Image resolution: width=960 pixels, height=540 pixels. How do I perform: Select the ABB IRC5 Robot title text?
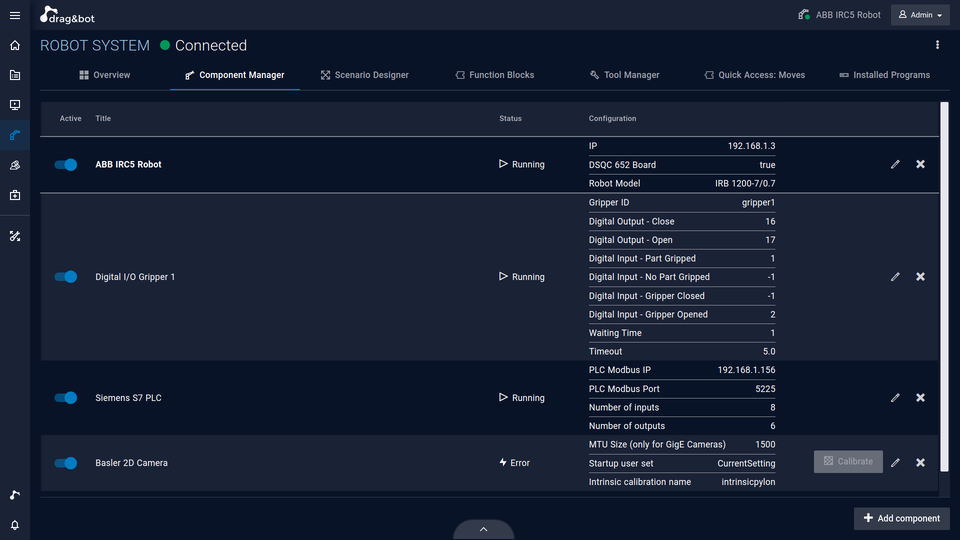[128, 165]
